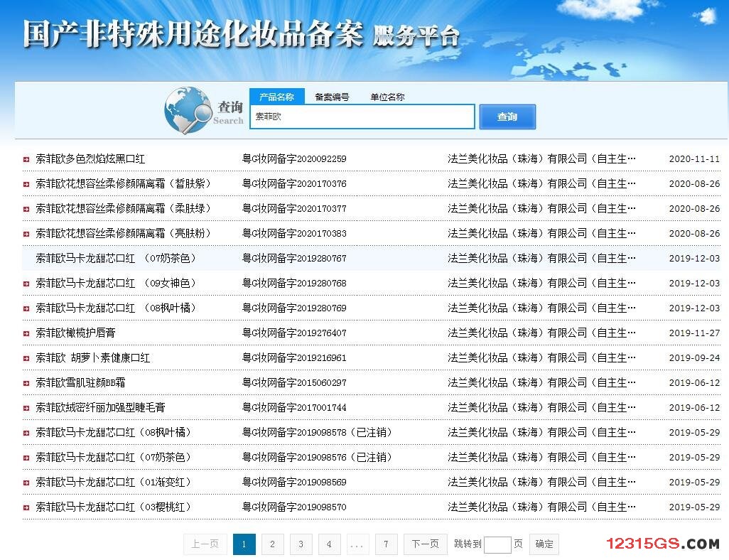Viewport: 729px width, 560px height.
Task: Open 索菲欧马卡龙甜芯口红（09女神色） entry
Action: [116, 284]
